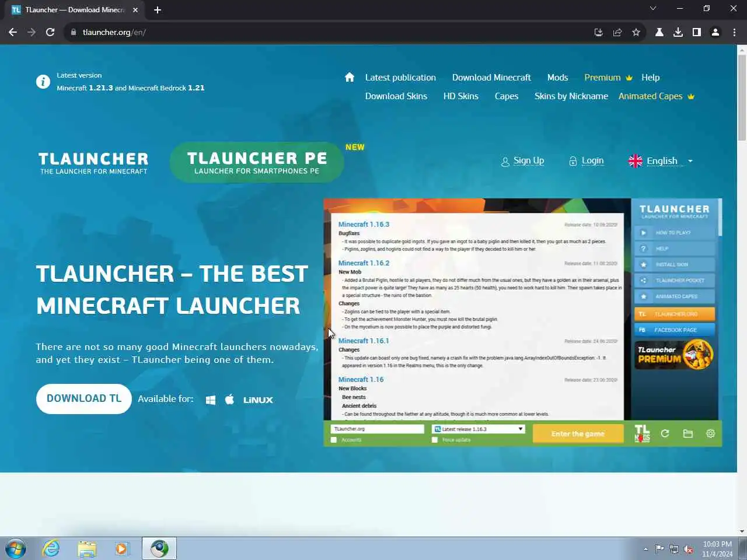The height and width of the screenshot is (560, 747).
Task: Click HOW TO PLAY? sidebar button
Action: (675, 232)
